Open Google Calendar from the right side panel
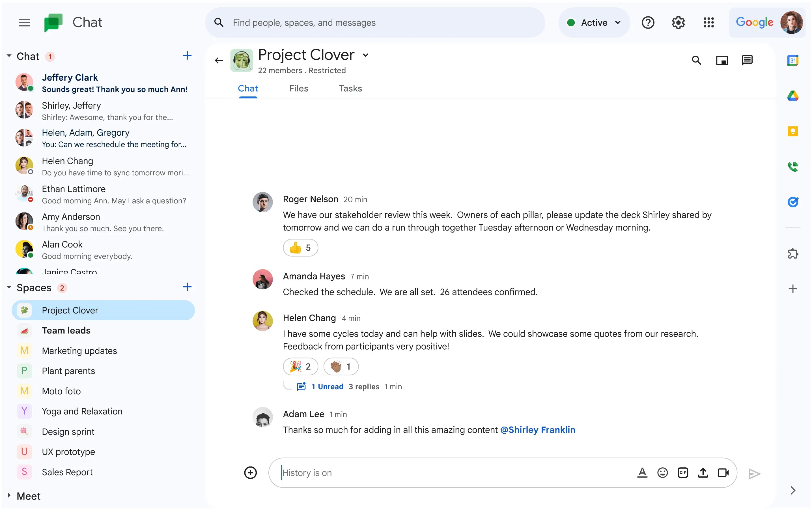The height and width of the screenshot is (512, 812). (x=793, y=60)
